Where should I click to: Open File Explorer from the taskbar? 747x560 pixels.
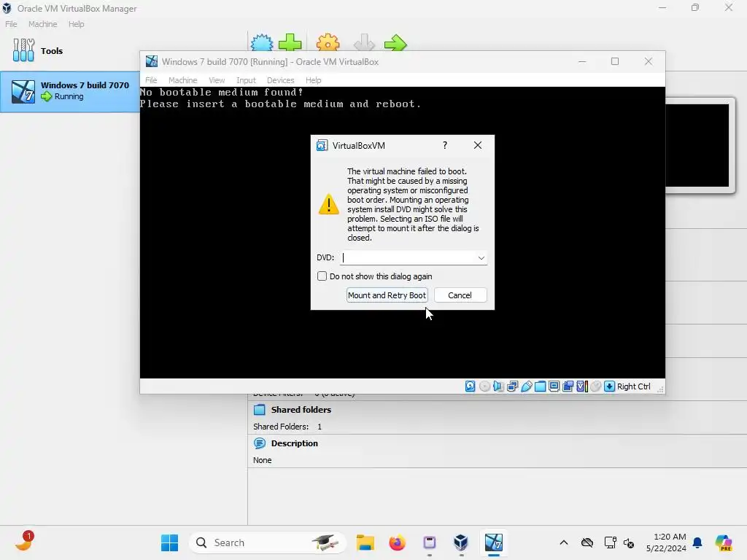click(365, 542)
